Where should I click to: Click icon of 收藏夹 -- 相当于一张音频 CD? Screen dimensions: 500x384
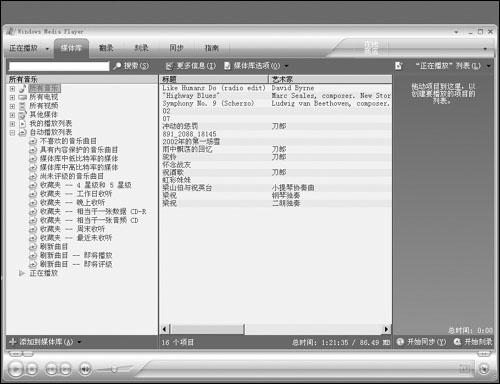[33, 220]
